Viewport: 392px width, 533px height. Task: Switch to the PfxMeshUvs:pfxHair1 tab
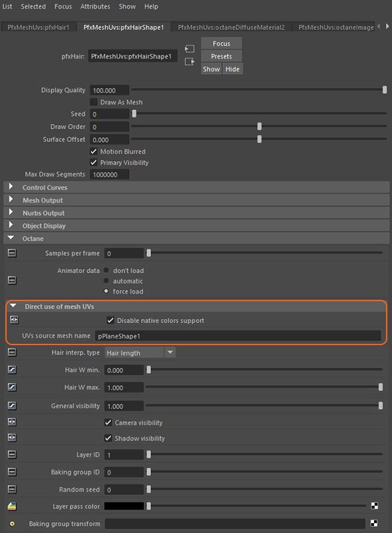[37, 28]
